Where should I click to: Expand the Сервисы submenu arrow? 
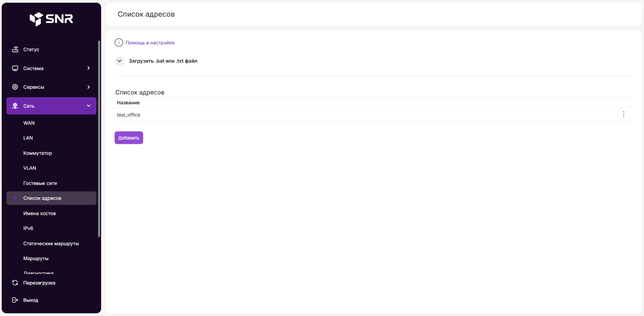coord(89,87)
